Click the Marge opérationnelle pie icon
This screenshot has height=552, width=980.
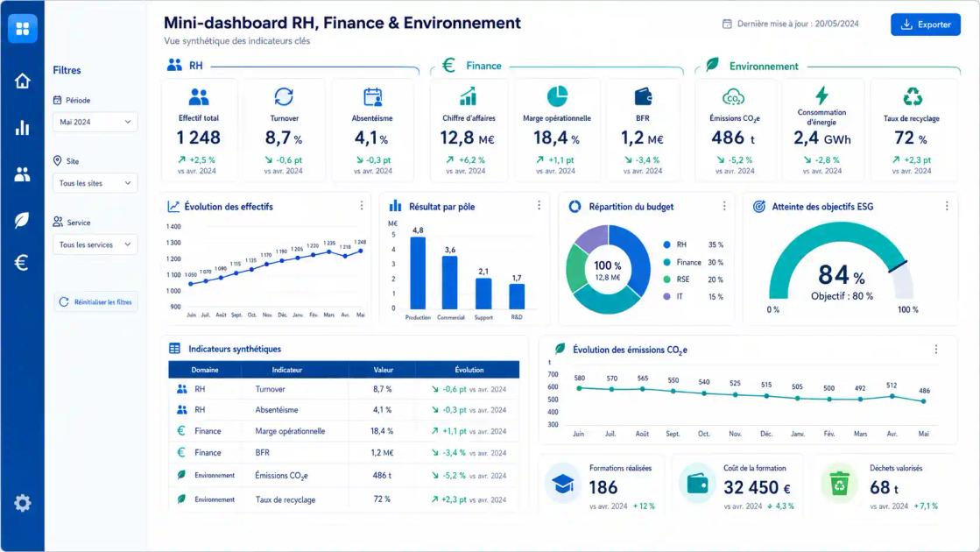(x=557, y=96)
